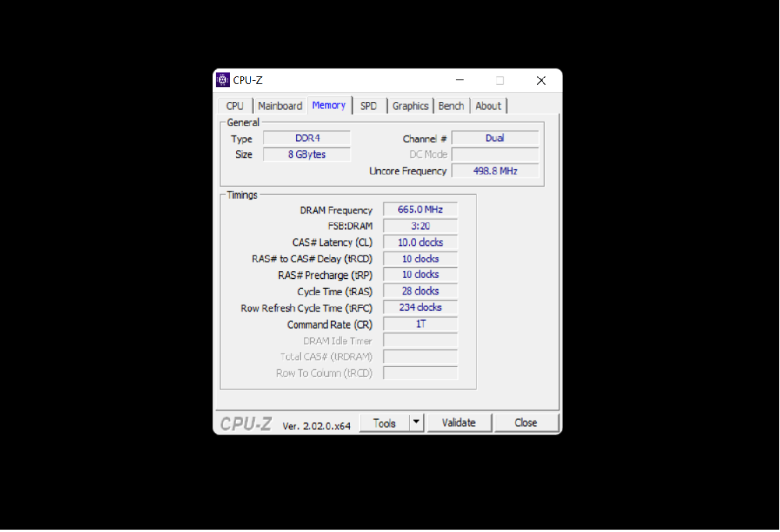Click the CAS# Latency (CL) label
Viewport: 780px width, 532px height.
pyautogui.click(x=332, y=242)
